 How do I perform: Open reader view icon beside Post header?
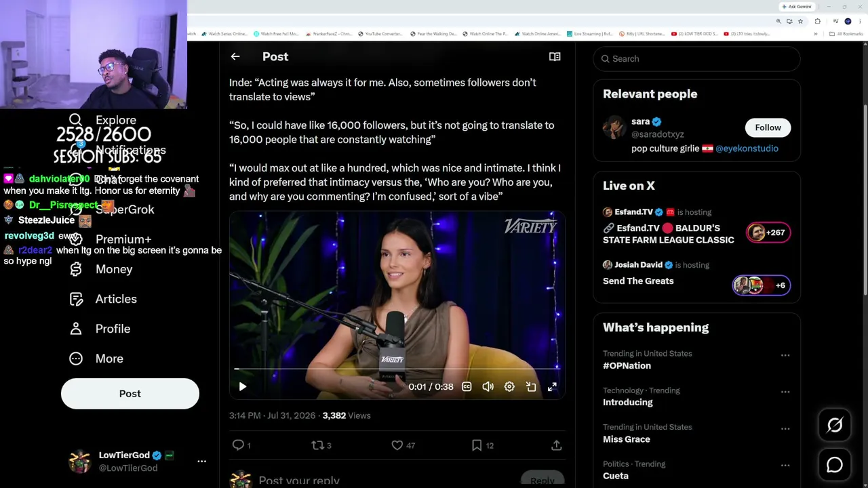(x=555, y=57)
